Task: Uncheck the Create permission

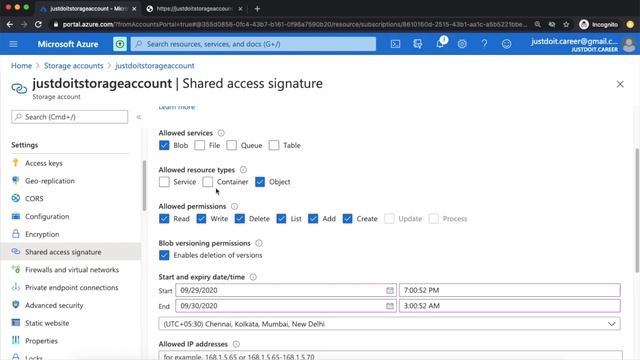Action: [x=347, y=219]
